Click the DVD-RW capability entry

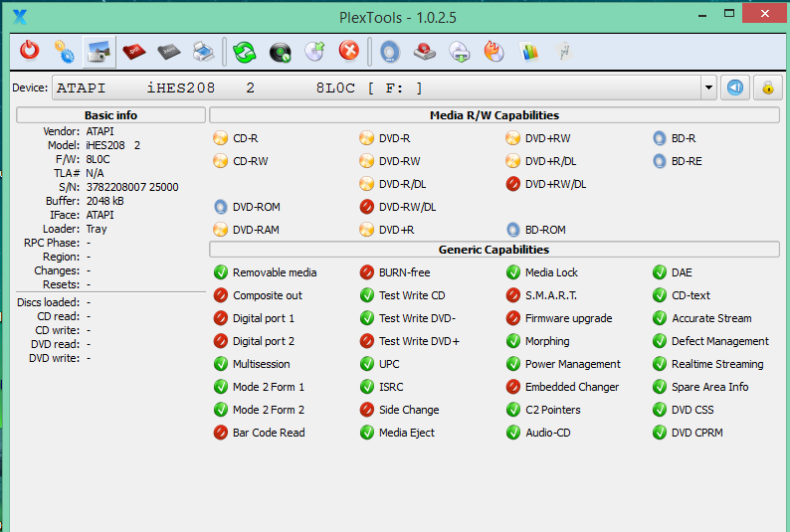point(390,161)
